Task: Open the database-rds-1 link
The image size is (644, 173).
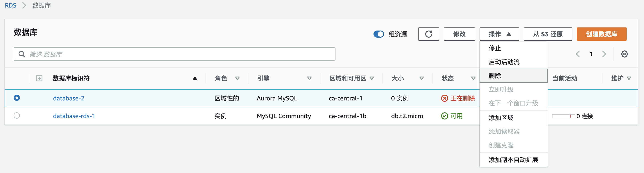Action: click(74, 116)
